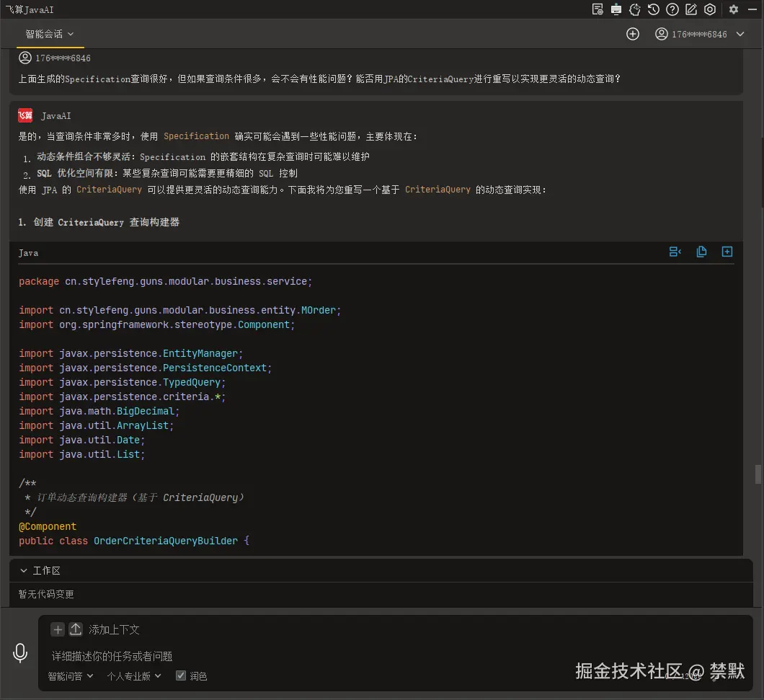
Task: Click the insert code icon above Java block
Action: point(675,252)
